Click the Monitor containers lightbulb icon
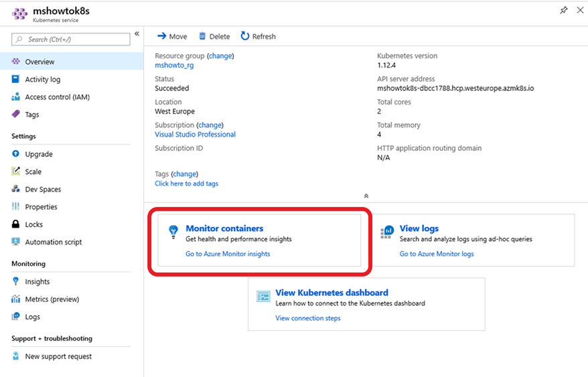Image resolution: width=588 pixels, height=377 pixels. click(x=173, y=232)
